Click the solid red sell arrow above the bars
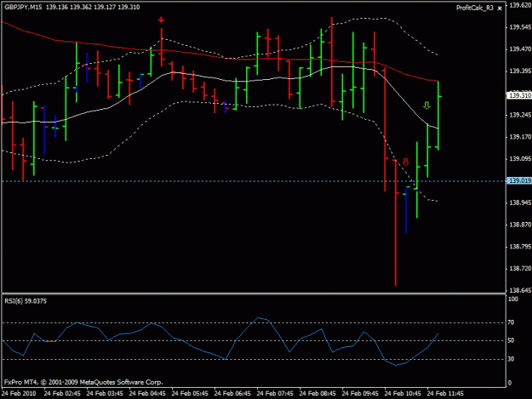This screenshot has height=399, width=532. point(161,20)
